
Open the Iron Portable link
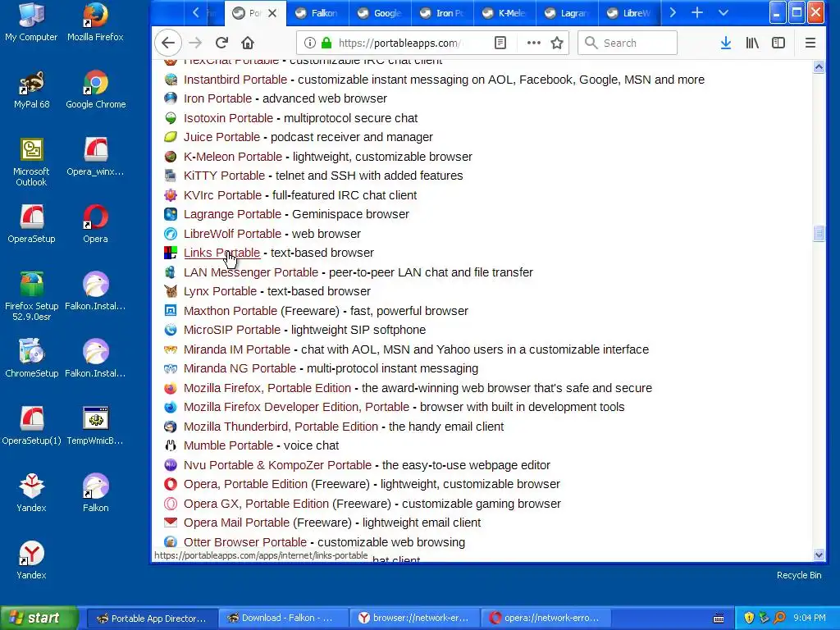[217, 98]
